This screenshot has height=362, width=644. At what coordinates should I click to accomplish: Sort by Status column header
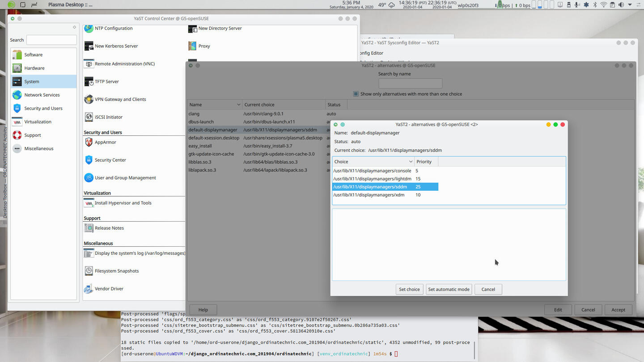point(336,105)
